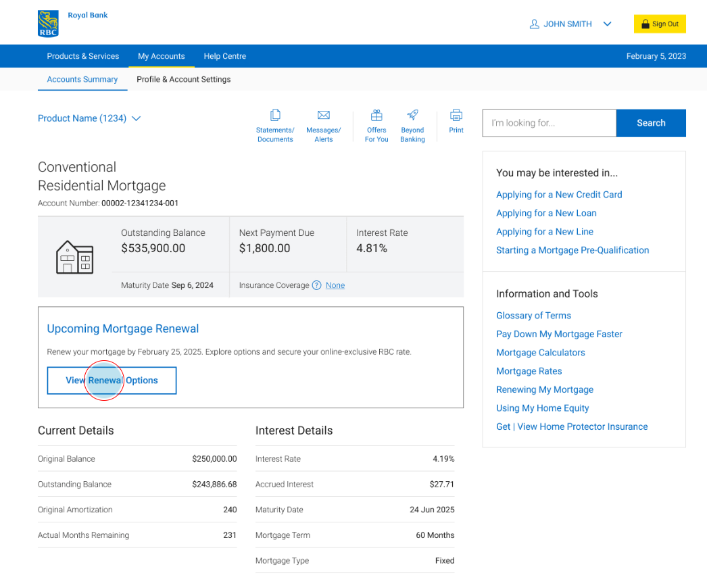Viewport: 707px width, 588px height.
Task: Click the Actual Months Remaining row label
Action: [83, 535]
